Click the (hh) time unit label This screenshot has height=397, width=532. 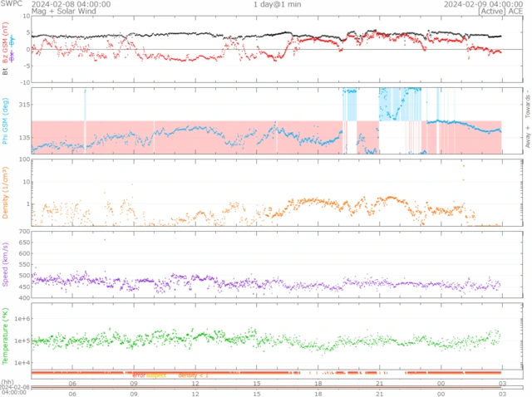(x=7, y=382)
